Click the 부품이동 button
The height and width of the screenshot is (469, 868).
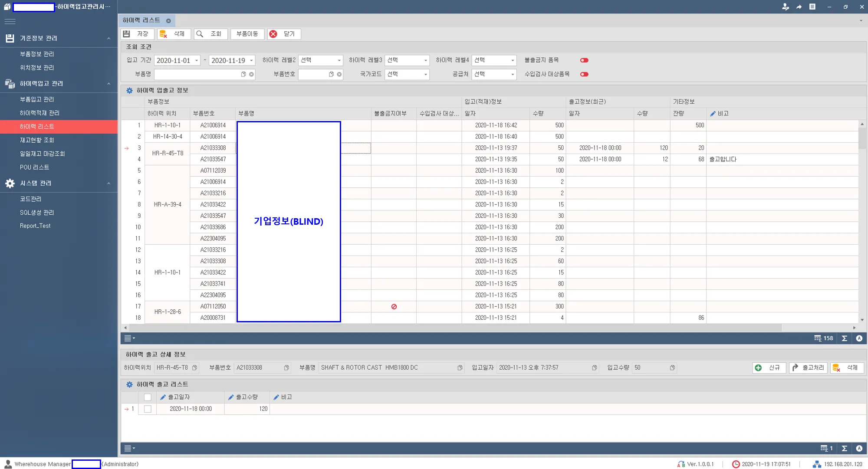(247, 34)
